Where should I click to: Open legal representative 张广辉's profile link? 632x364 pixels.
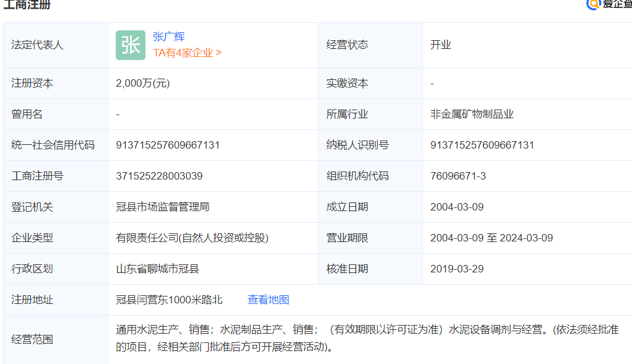point(168,37)
